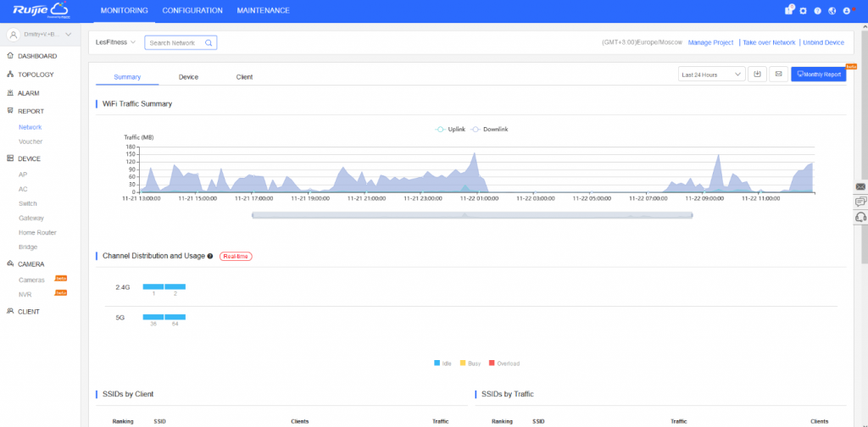
Task: Open the settings gear in top bar
Action: 804,11
